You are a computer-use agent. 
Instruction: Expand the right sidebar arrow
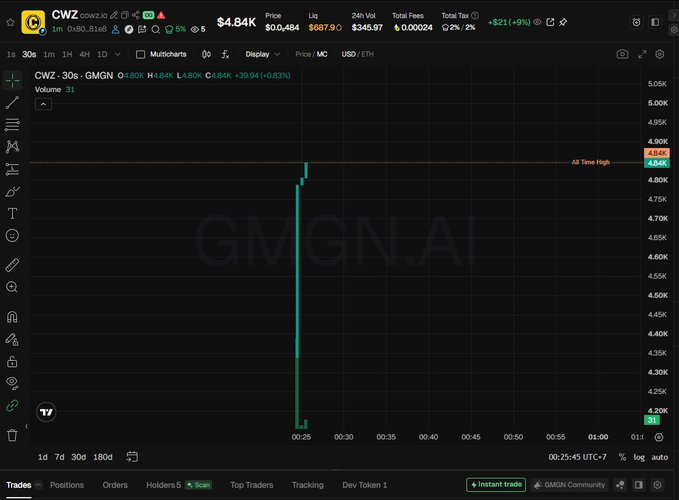pyautogui.click(x=674, y=15)
